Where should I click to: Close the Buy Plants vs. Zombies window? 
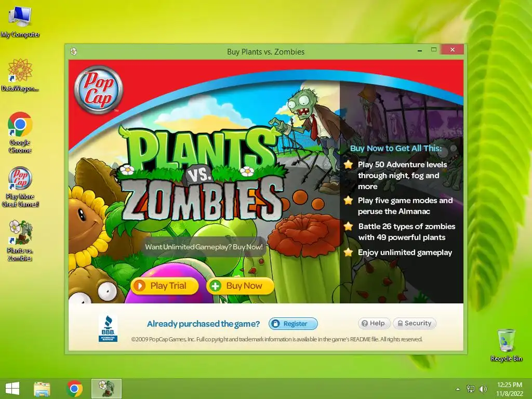pos(453,50)
